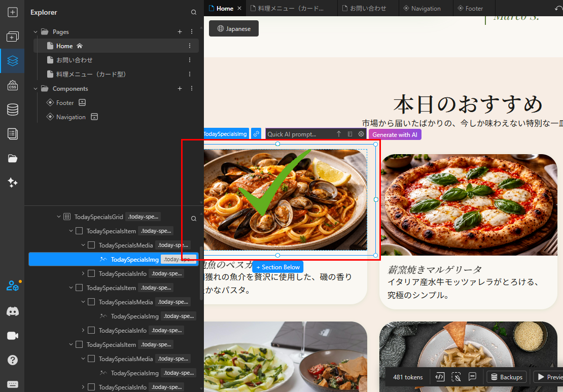Add a new page with Pages plus icon
563x392 pixels.
180,32
